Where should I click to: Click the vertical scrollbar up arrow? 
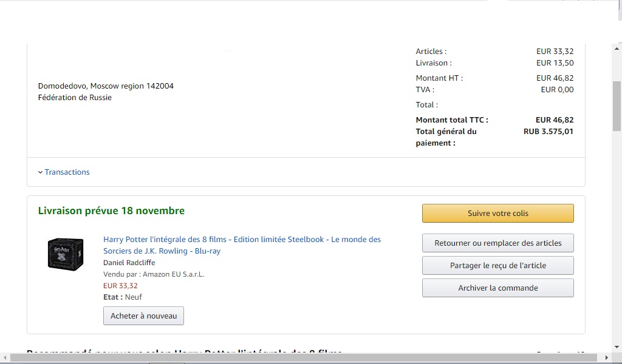617,49
